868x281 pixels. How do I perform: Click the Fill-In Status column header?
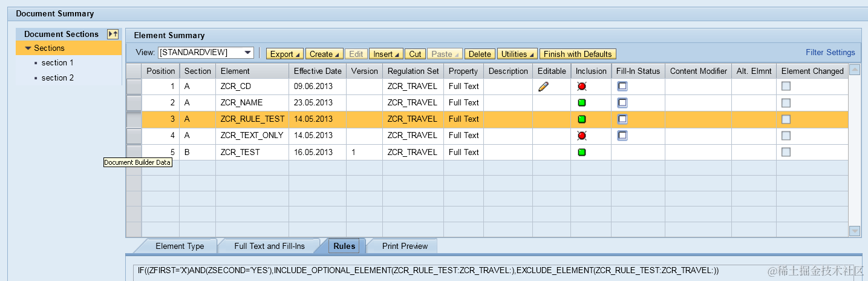[x=638, y=71]
